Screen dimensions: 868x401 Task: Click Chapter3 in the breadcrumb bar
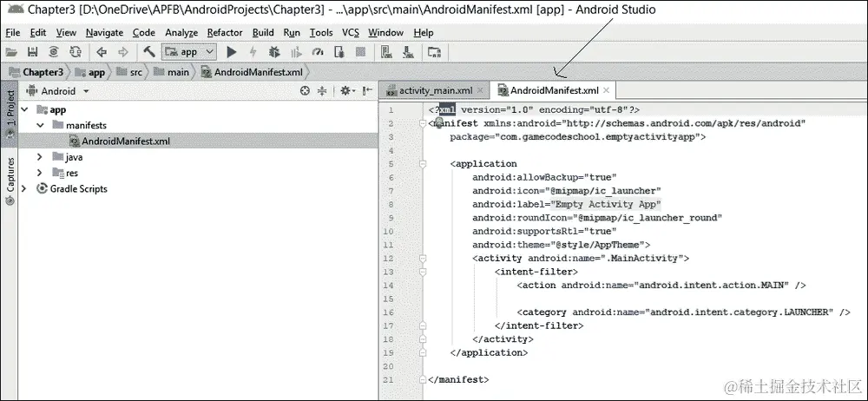[x=36, y=72]
